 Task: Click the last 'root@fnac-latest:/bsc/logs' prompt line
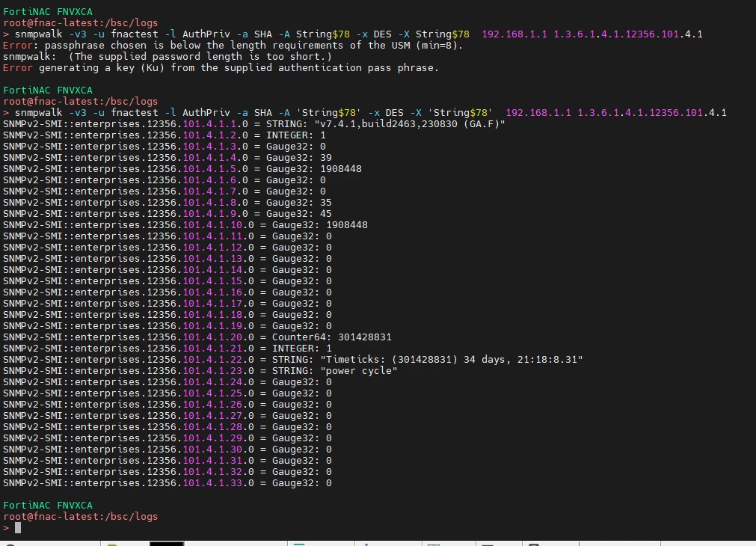[81, 517]
